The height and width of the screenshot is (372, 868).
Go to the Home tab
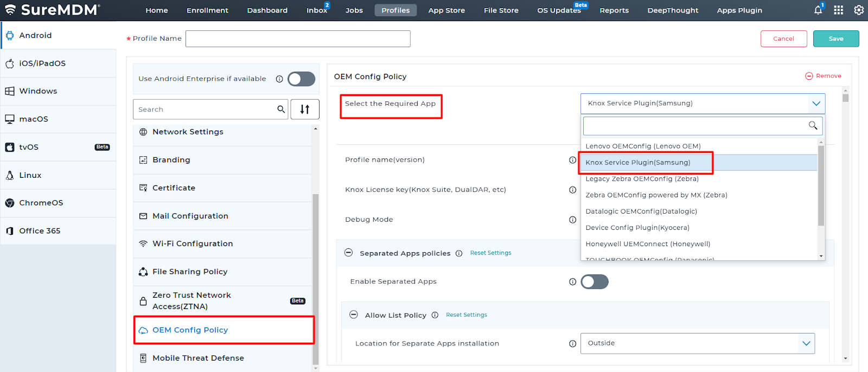(157, 10)
